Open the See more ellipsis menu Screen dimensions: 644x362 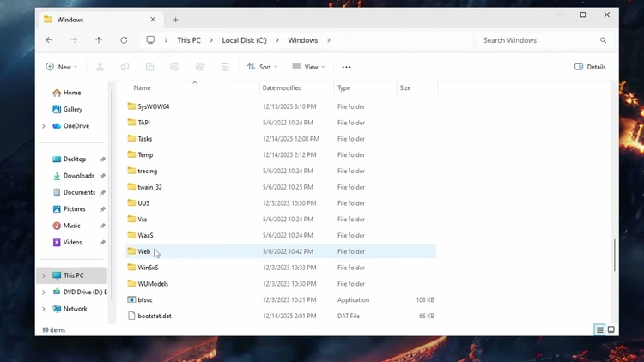pyautogui.click(x=346, y=67)
